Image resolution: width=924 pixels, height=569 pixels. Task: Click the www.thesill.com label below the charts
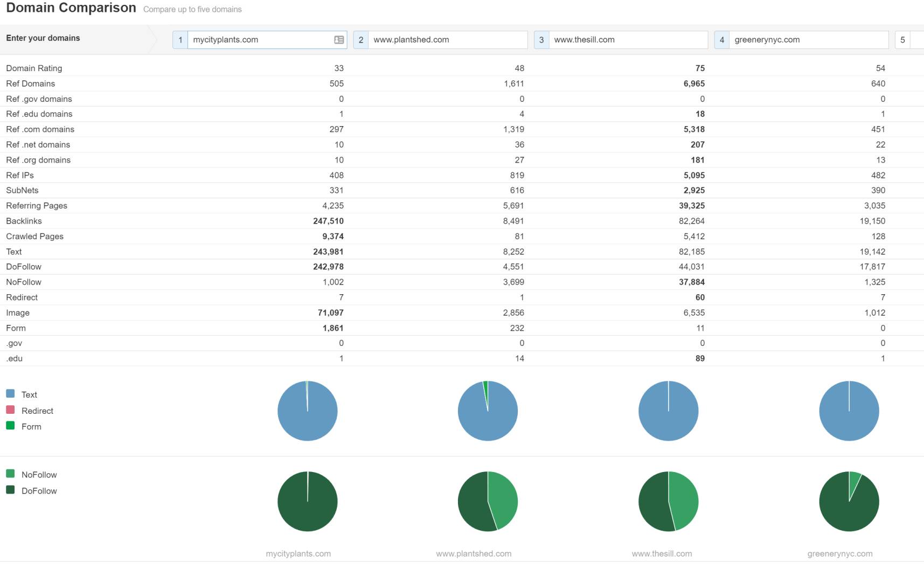coord(662,554)
